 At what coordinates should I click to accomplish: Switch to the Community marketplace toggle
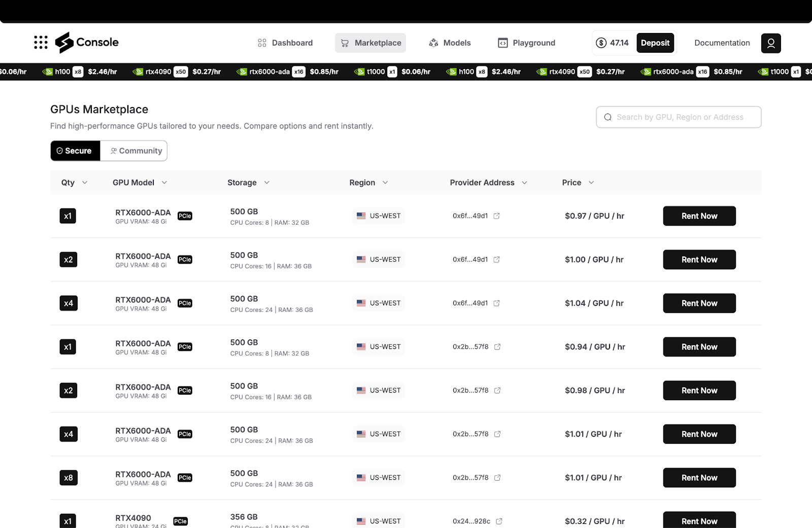click(x=136, y=151)
